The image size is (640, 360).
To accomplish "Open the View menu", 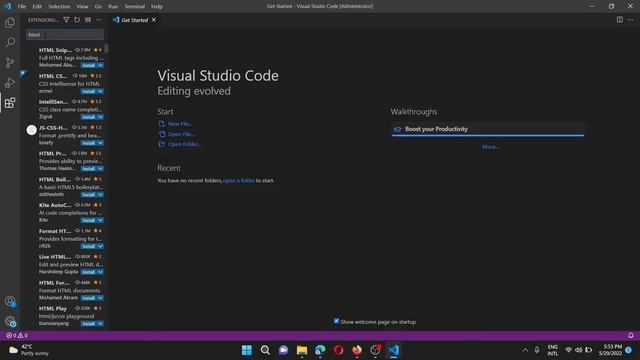I will tap(82, 6).
